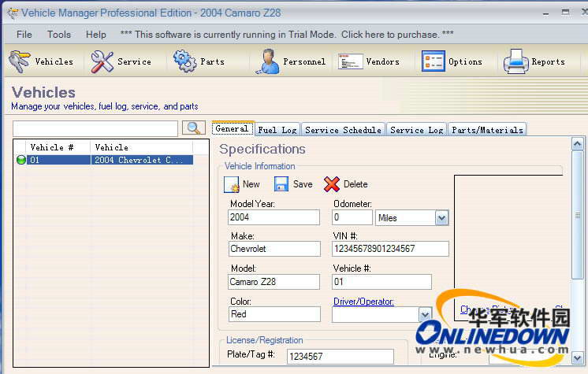Focus the vehicle search text box
Viewport: 588px width, 374px height.
pyautogui.click(x=95, y=128)
